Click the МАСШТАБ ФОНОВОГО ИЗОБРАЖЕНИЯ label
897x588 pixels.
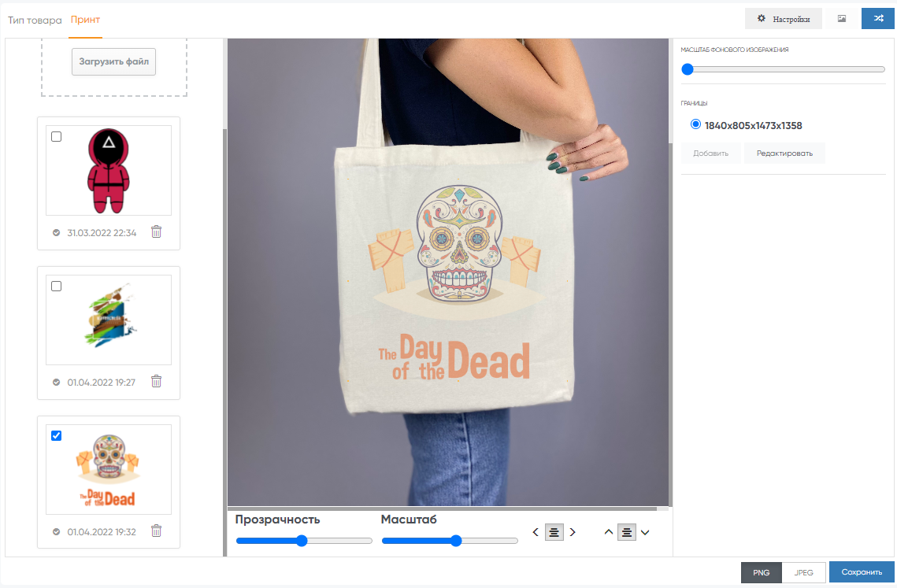coord(735,50)
